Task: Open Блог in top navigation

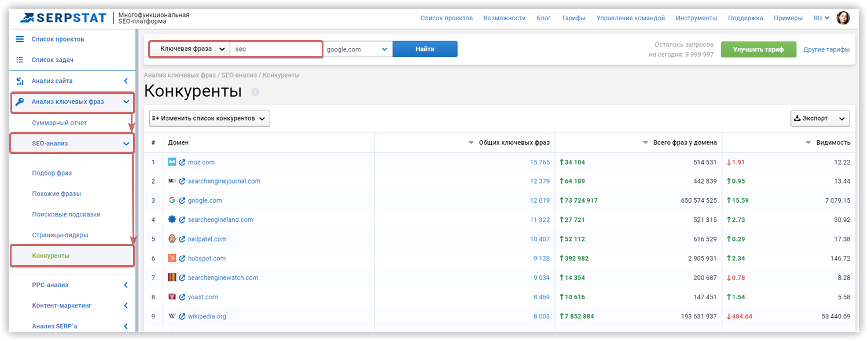Action: click(x=543, y=18)
